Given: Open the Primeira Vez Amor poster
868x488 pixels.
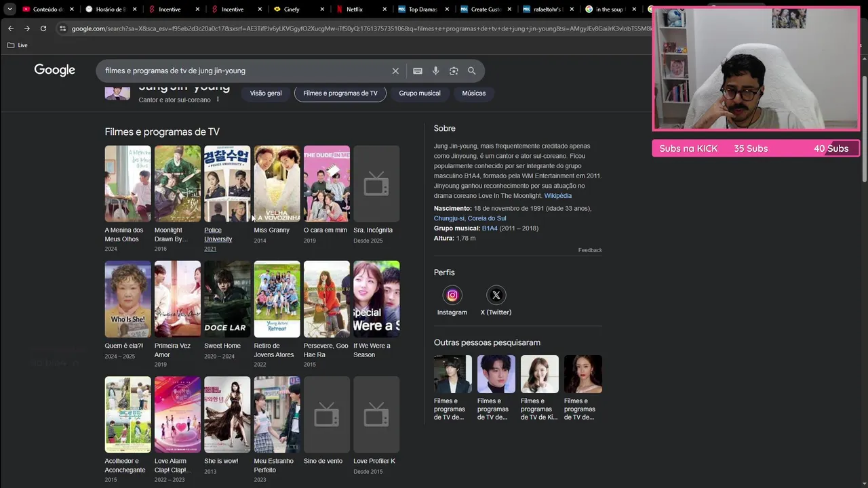Looking at the screenshot, I should point(178,299).
